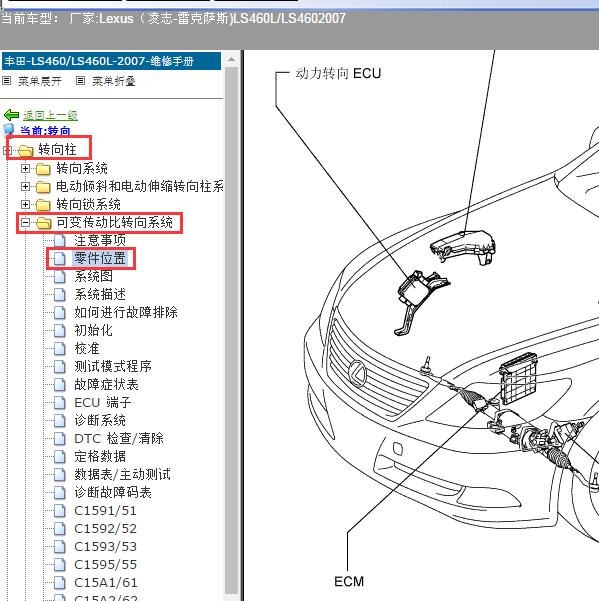Open the DTC 检查/清除 page
The height and width of the screenshot is (601, 599).
119,438
